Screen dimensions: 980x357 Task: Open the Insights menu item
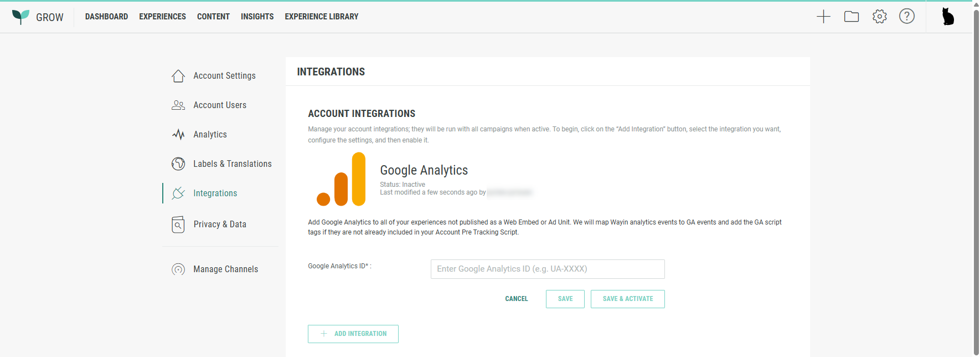[257, 17]
